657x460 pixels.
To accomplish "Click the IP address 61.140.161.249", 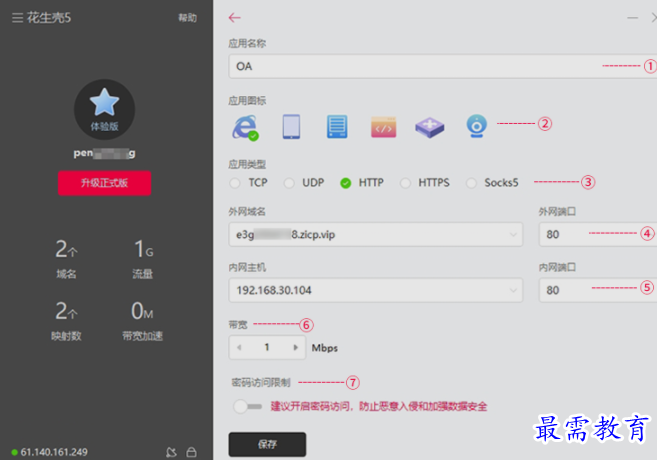I will tap(54, 452).
